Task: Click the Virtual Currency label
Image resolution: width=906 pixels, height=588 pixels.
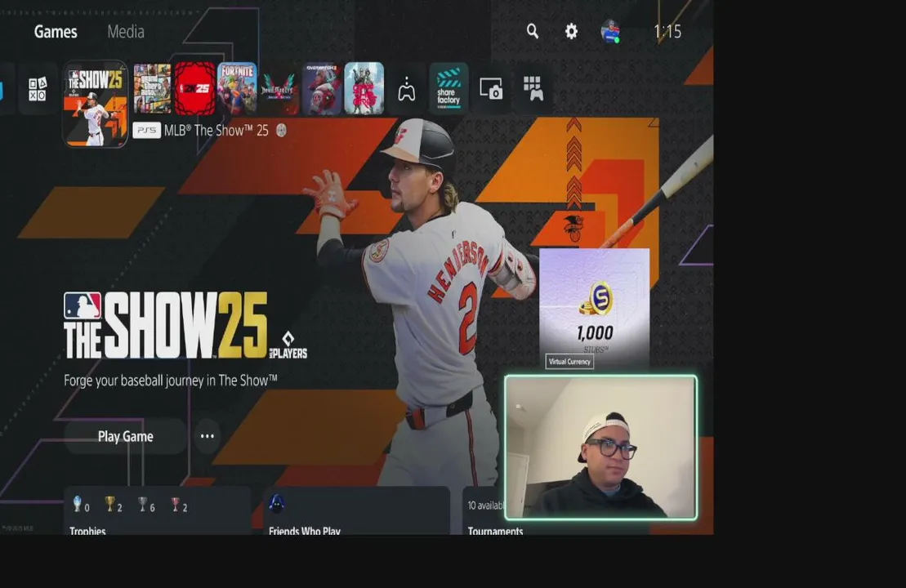Action: (569, 362)
